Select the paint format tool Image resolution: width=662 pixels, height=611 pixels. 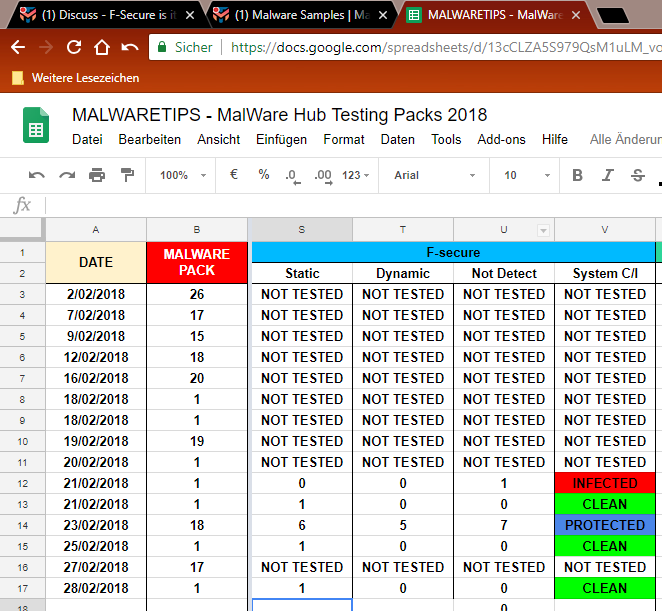[127, 175]
